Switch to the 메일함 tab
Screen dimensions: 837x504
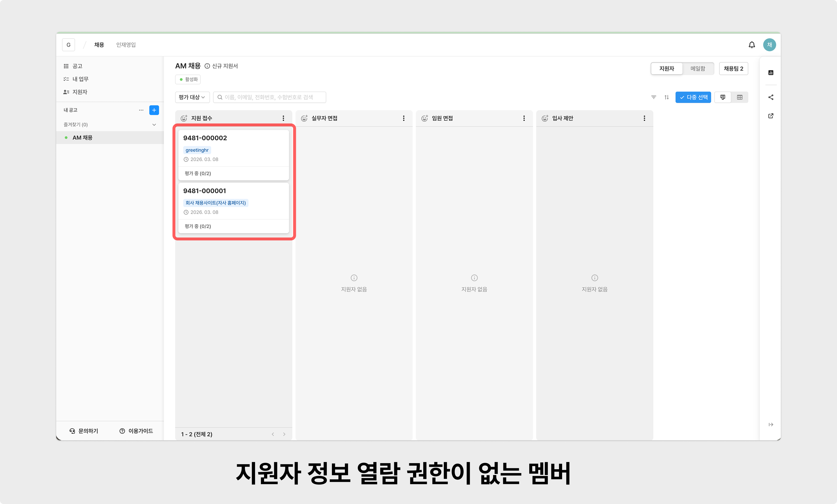tap(698, 69)
